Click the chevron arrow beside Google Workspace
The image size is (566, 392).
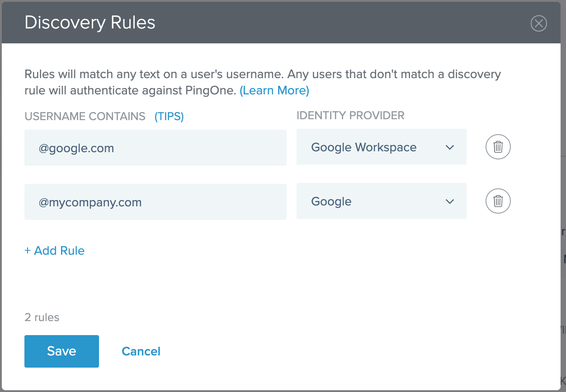click(449, 148)
